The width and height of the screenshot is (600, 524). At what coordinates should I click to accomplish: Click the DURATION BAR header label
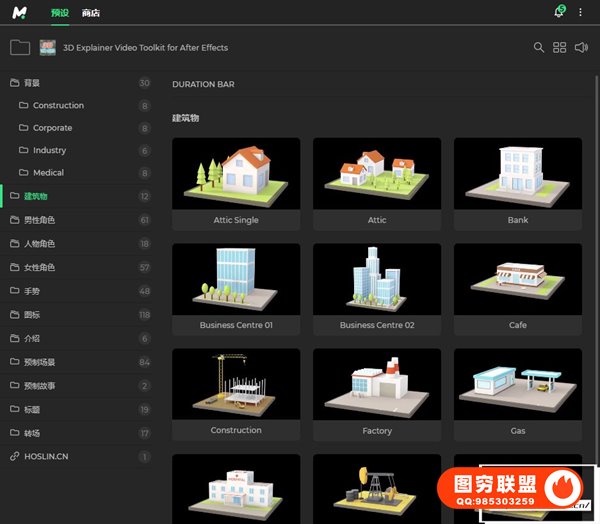click(203, 85)
